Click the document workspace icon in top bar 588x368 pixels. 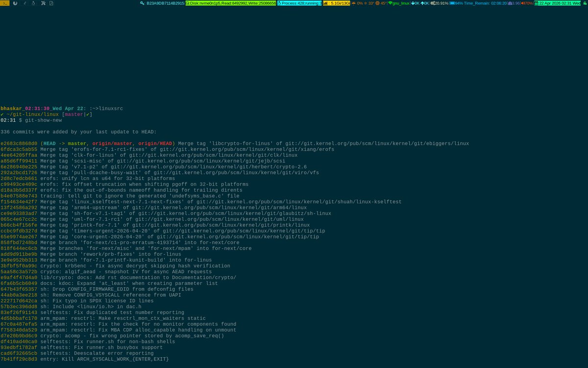tap(51, 3)
